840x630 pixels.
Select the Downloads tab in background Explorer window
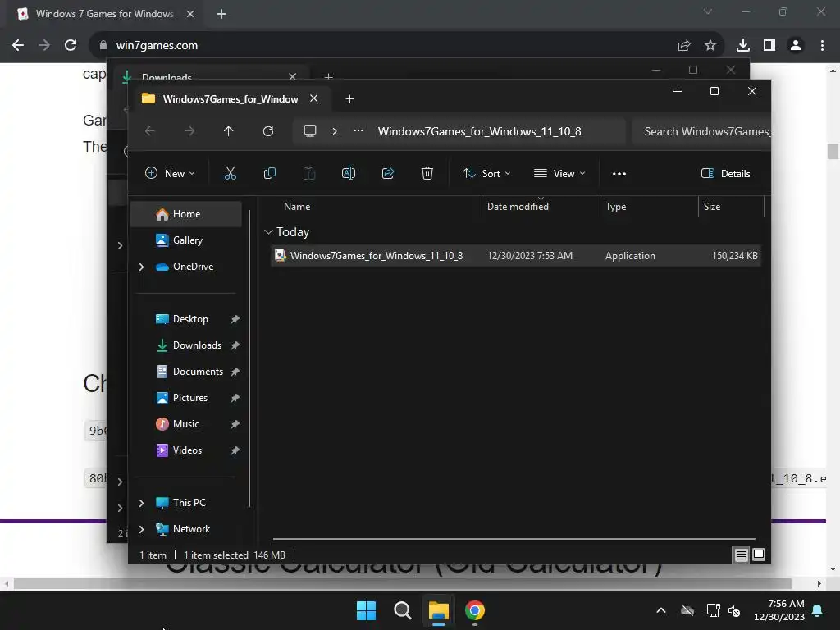point(167,77)
